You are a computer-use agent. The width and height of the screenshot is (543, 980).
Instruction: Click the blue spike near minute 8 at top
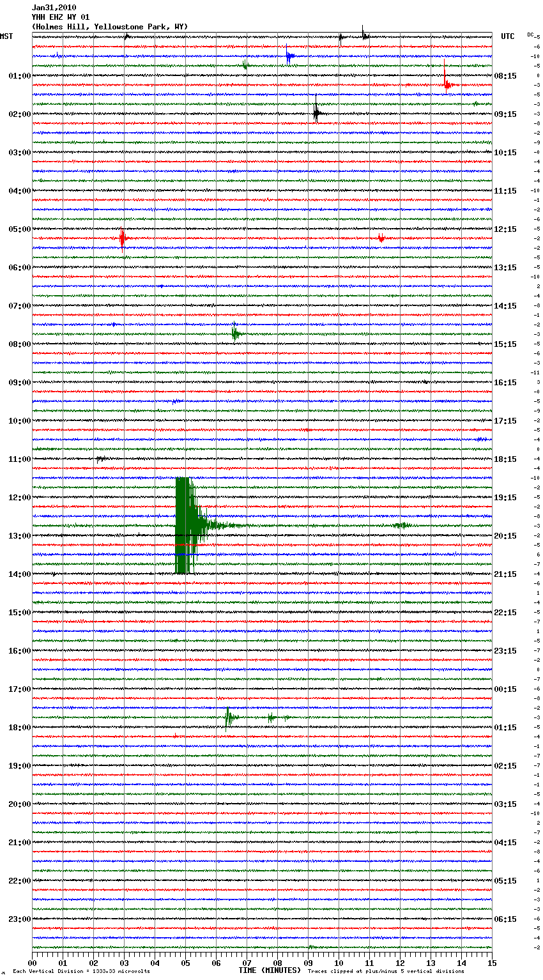tap(289, 56)
